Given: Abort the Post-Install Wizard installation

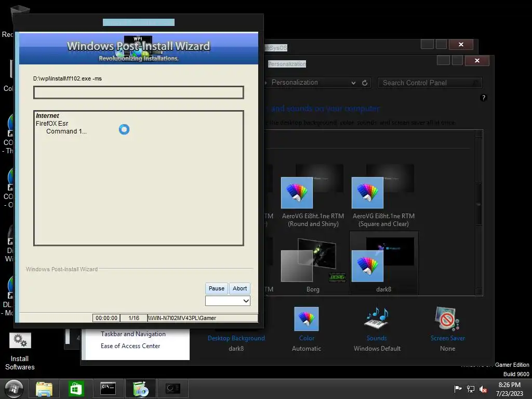Looking at the screenshot, I should tap(240, 288).
